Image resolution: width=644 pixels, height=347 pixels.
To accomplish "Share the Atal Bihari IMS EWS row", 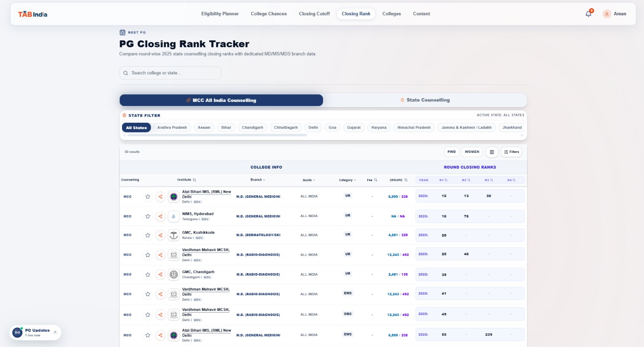I will (160, 335).
